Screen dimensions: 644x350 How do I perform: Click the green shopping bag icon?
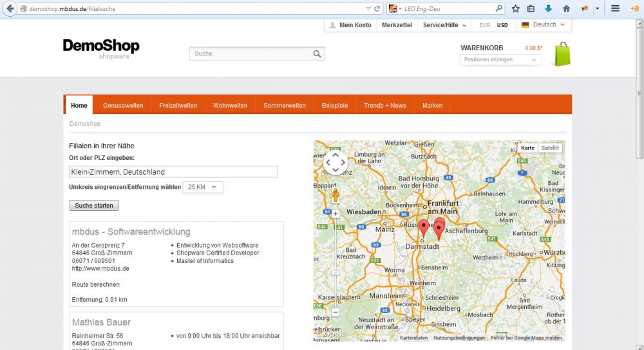[x=562, y=54]
